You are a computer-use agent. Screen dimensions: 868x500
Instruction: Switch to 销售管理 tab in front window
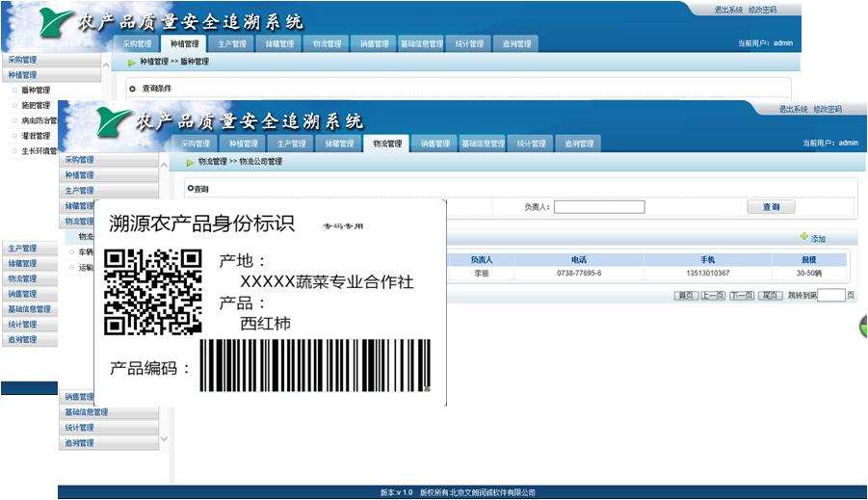click(x=435, y=144)
